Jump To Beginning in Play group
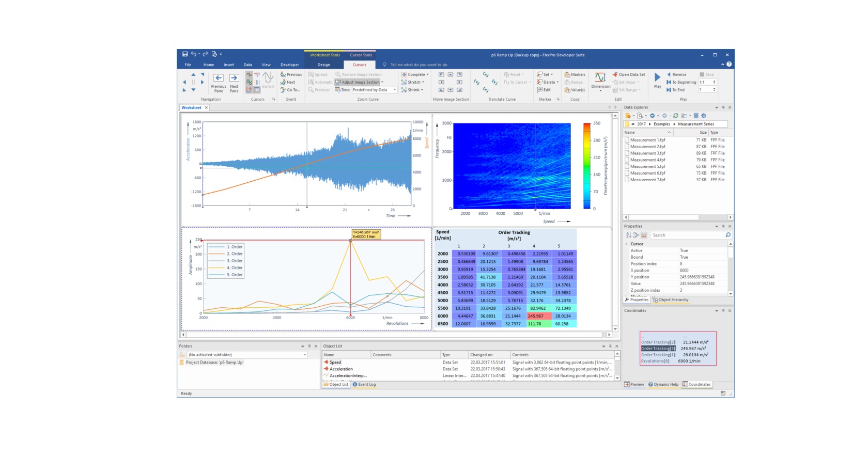The height and width of the screenshot is (457, 868). click(681, 82)
